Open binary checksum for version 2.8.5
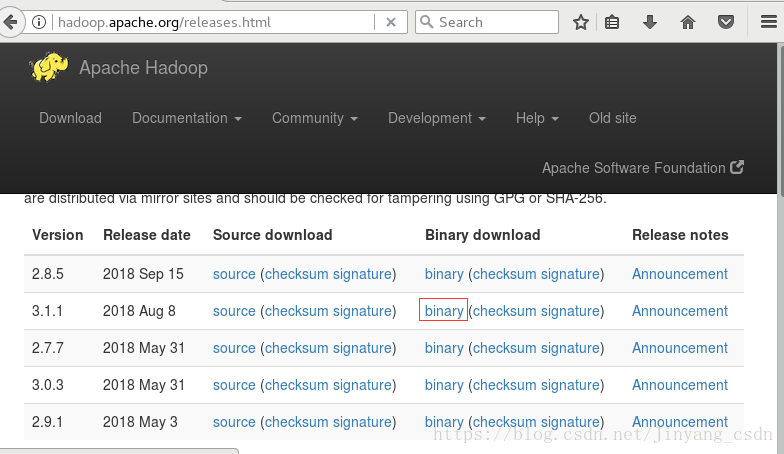Screen dimensions: 784x454 pos(504,274)
